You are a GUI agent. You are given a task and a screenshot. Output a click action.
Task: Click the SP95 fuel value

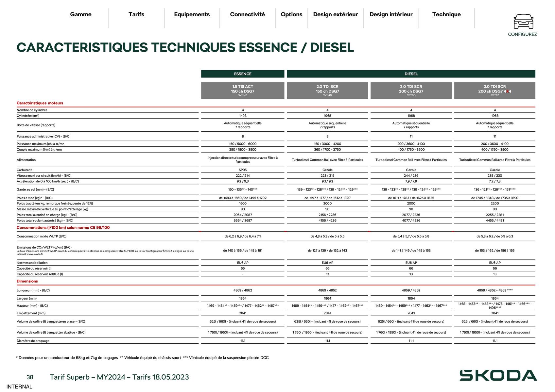243,170
